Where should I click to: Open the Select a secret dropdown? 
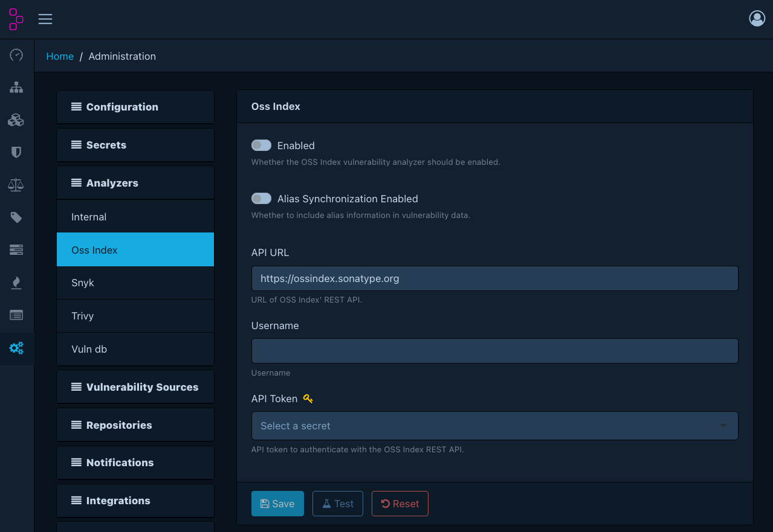494,426
